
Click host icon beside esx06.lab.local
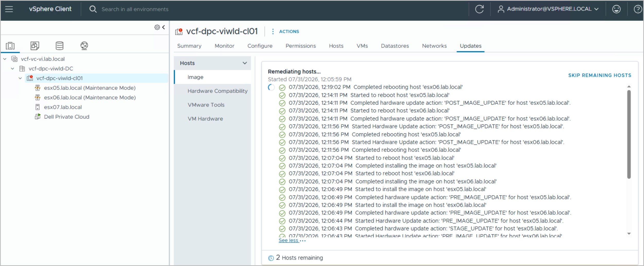tap(38, 97)
